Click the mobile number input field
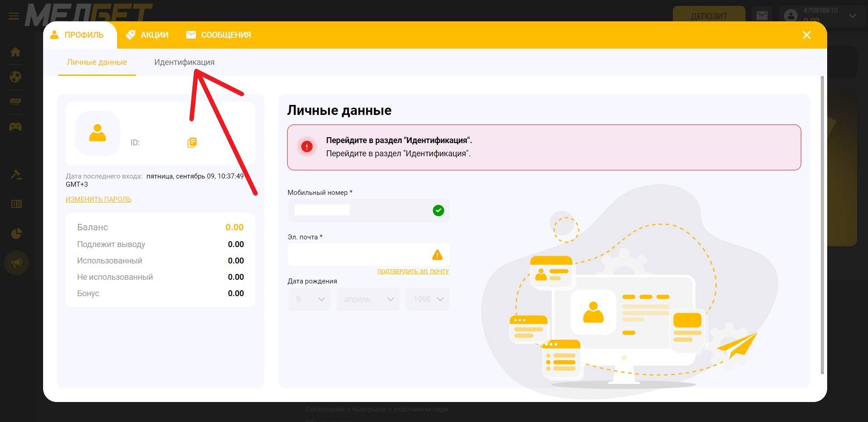Viewport: 868px width, 422px height. [x=368, y=210]
